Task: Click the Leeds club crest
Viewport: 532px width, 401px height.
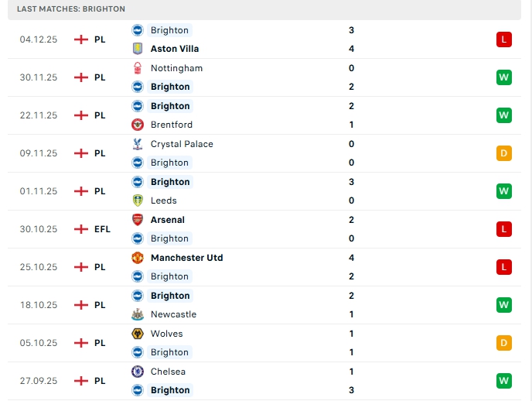Action: (x=138, y=200)
